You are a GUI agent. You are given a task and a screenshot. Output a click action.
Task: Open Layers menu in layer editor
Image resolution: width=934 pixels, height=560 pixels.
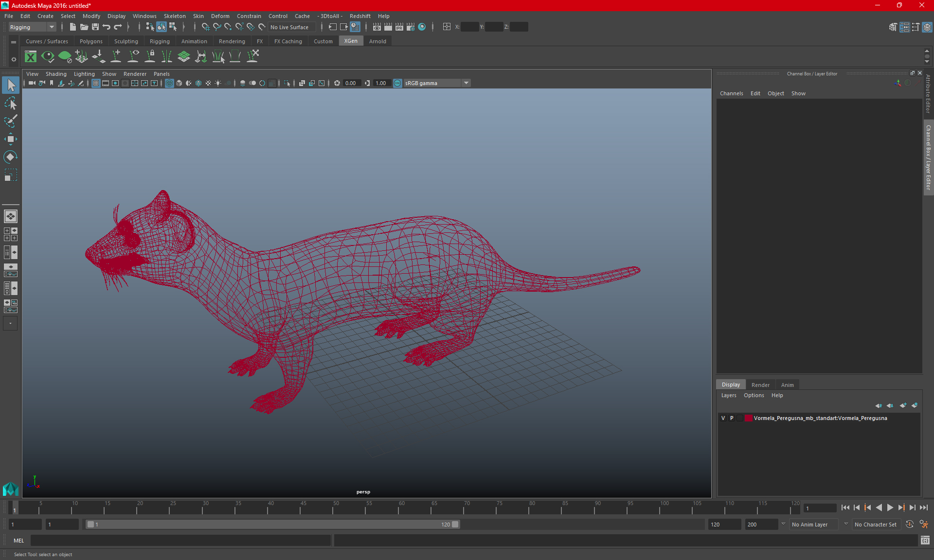tap(728, 395)
